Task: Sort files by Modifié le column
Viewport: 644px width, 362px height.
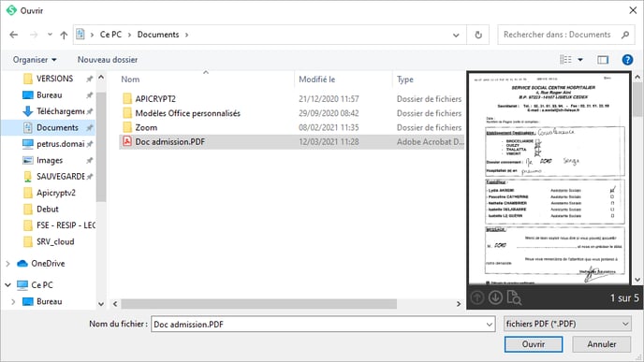Action: coord(317,80)
